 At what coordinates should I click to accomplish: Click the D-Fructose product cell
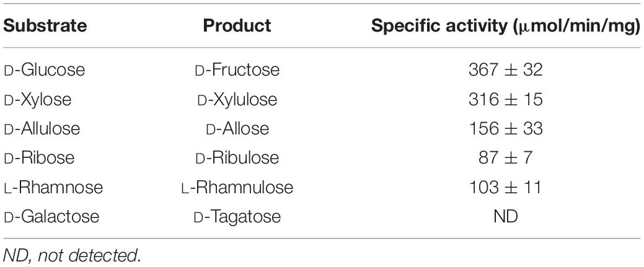[237, 70]
